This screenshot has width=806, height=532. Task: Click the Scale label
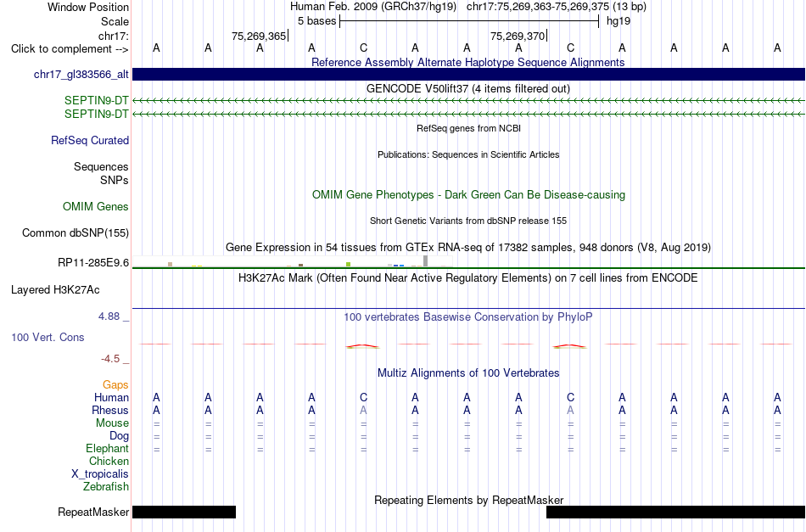(115, 21)
